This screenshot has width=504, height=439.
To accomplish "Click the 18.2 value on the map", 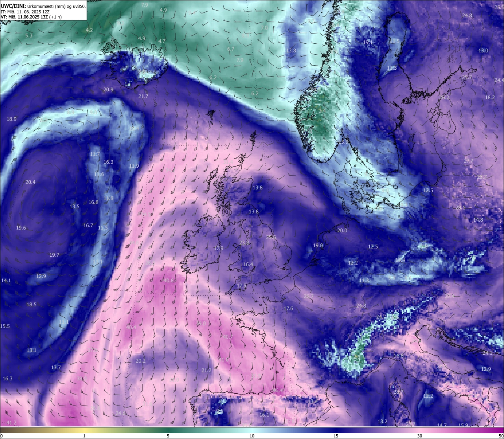I will (490, 97).
